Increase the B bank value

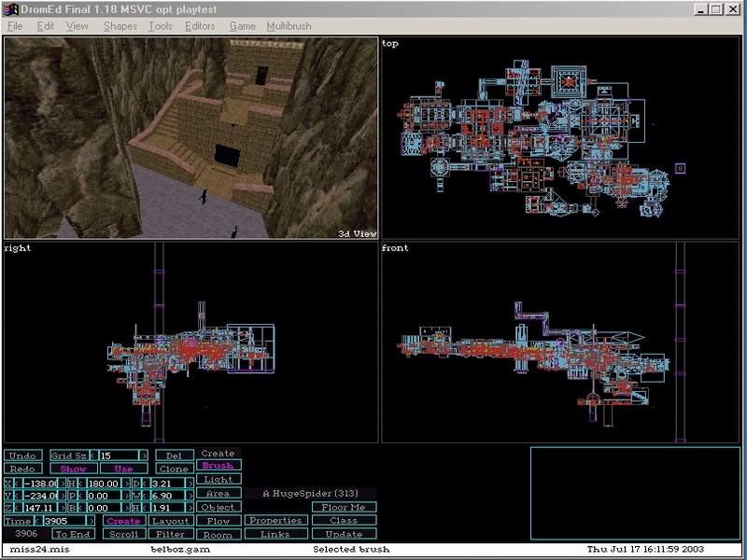pyautogui.click(x=127, y=508)
